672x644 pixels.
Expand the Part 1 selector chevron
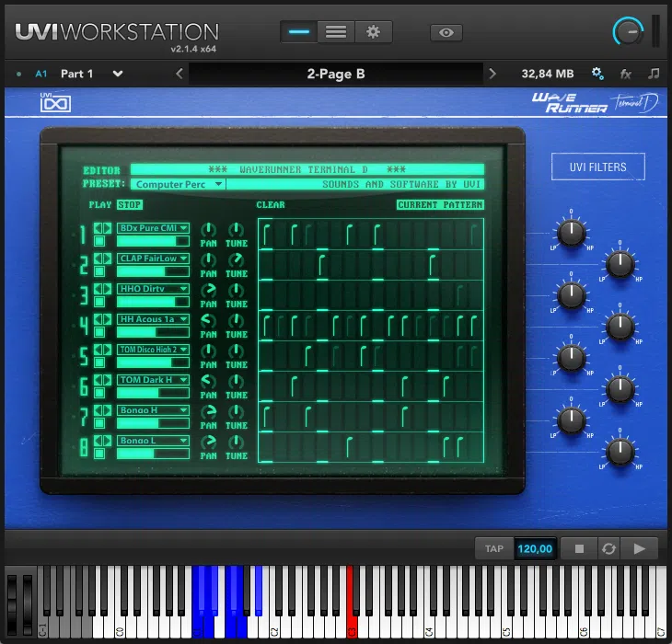click(x=118, y=74)
